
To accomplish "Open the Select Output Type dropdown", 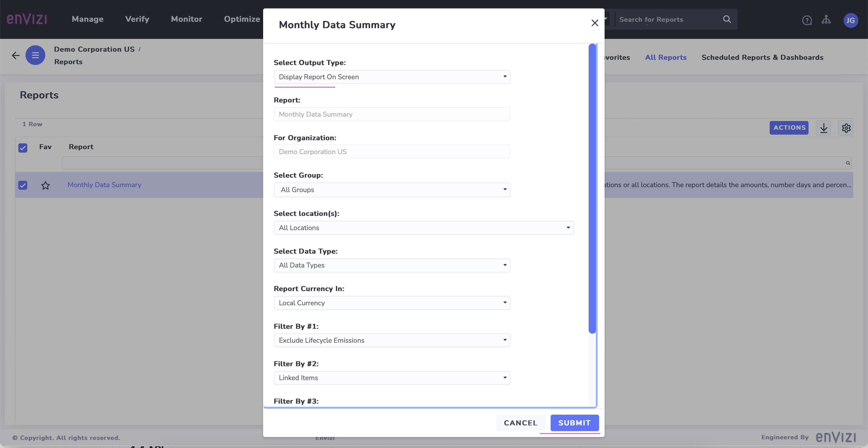I will point(392,77).
